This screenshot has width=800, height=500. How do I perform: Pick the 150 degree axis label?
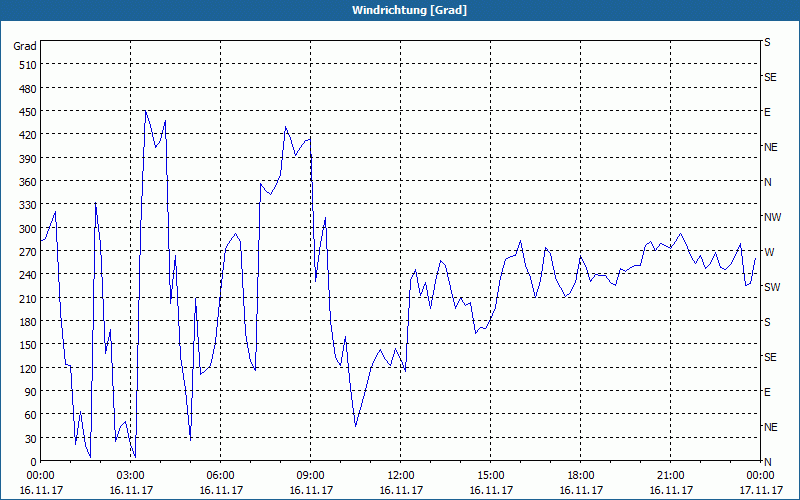(x=28, y=345)
